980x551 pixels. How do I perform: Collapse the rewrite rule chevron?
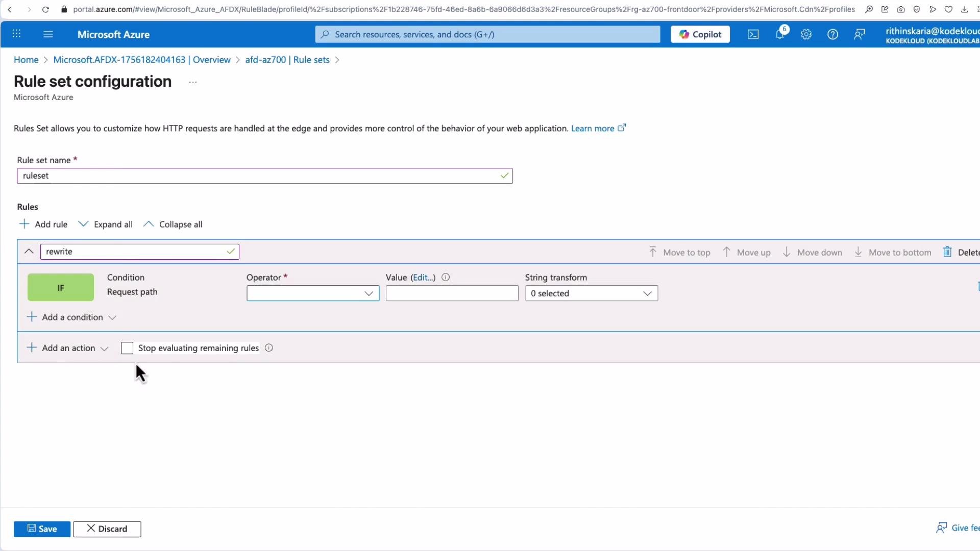pyautogui.click(x=29, y=252)
